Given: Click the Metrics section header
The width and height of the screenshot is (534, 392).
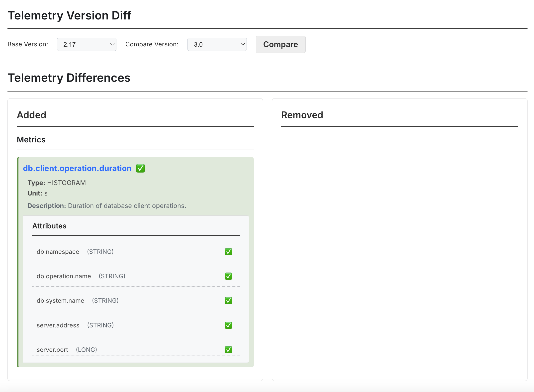Looking at the screenshot, I should click(x=31, y=140).
